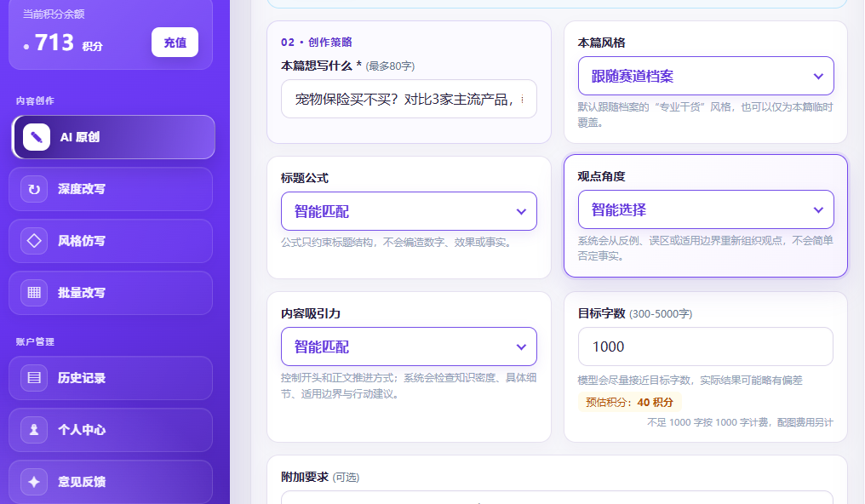Open 个人中心 in sidebar
865x504 pixels.
coord(111,430)
